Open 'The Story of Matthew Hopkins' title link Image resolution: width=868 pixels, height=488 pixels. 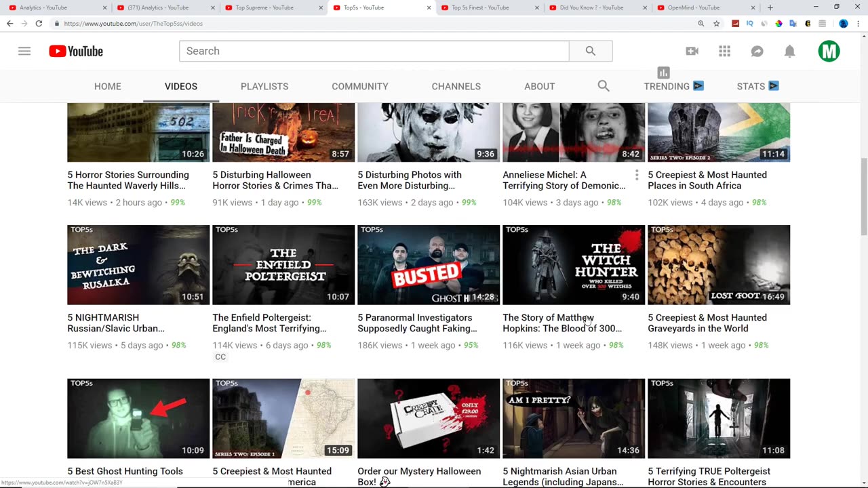(562, 323)
